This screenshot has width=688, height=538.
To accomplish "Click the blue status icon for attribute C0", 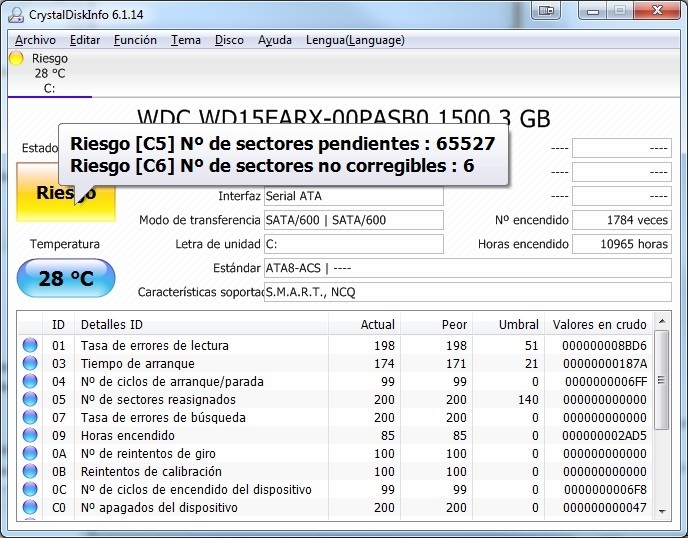I will (x=30, y=507).
